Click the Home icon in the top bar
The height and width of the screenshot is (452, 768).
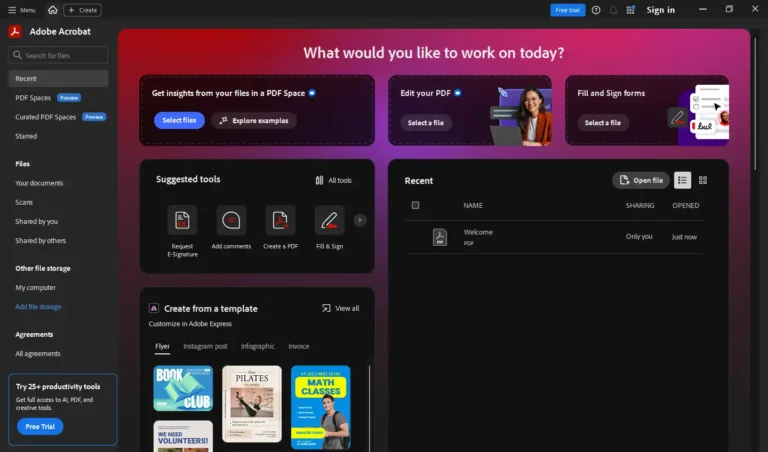point(52,10)
